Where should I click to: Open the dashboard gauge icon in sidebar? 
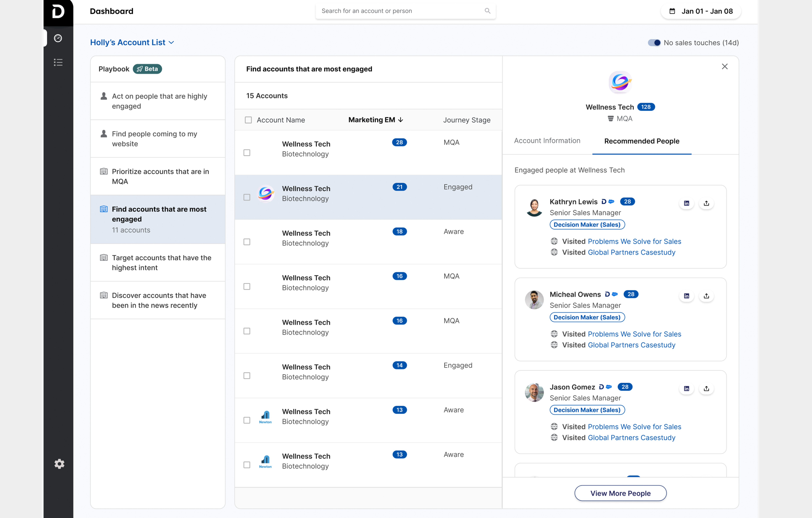tap(58, 38)
